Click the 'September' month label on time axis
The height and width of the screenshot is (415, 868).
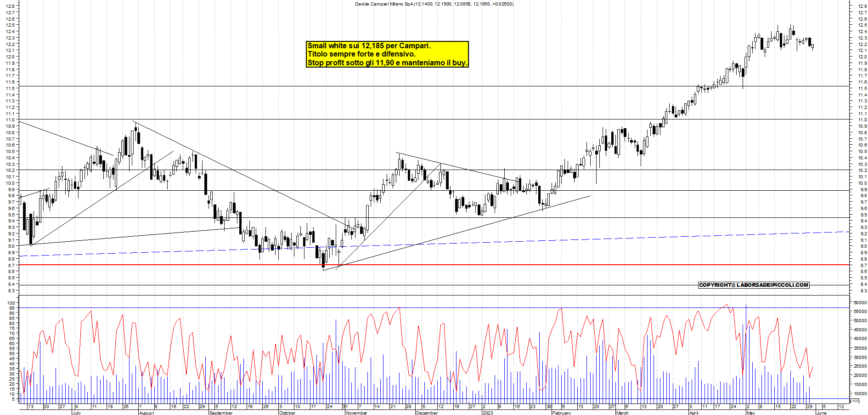point(221,413)
